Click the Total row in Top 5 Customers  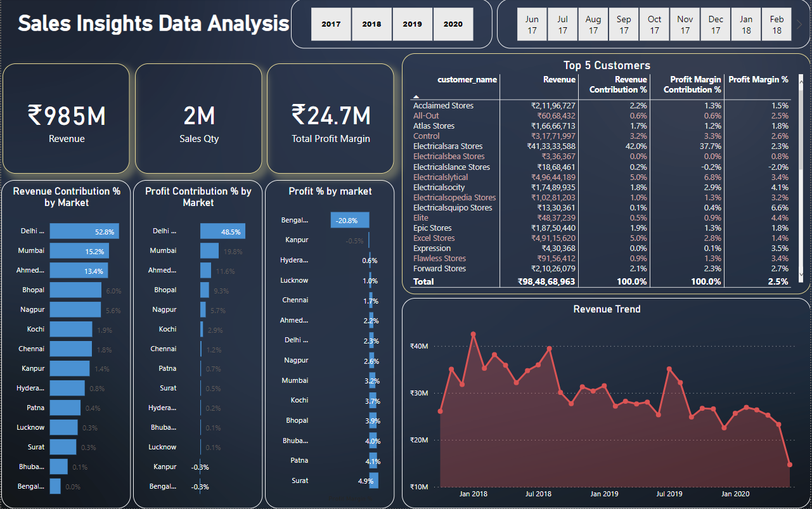423,281
